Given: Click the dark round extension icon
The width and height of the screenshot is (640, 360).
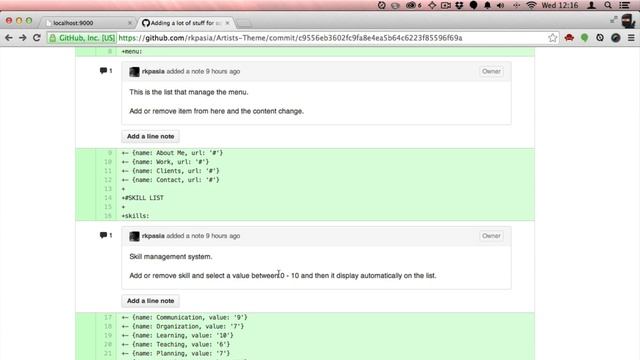Looking at the screenshot, I should point(616,38).
